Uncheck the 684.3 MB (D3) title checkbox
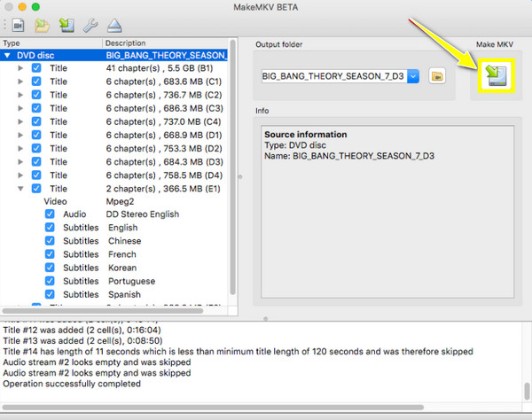This screenshot has width=532, height=420. 36,161
